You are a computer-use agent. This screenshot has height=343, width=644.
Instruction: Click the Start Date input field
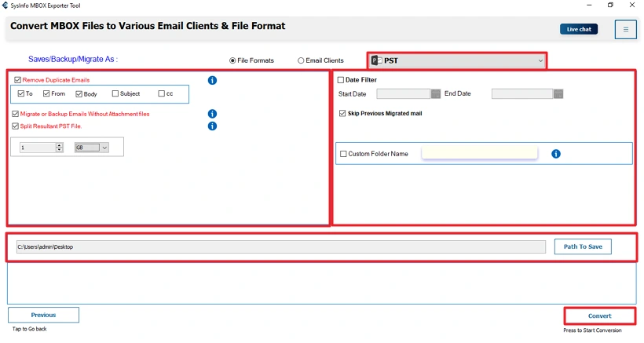[404, 94]
